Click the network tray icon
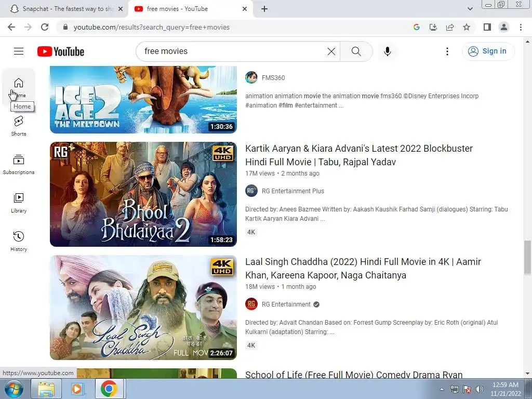The height and width of the screenshot is (399, 532). pos(454,389)
